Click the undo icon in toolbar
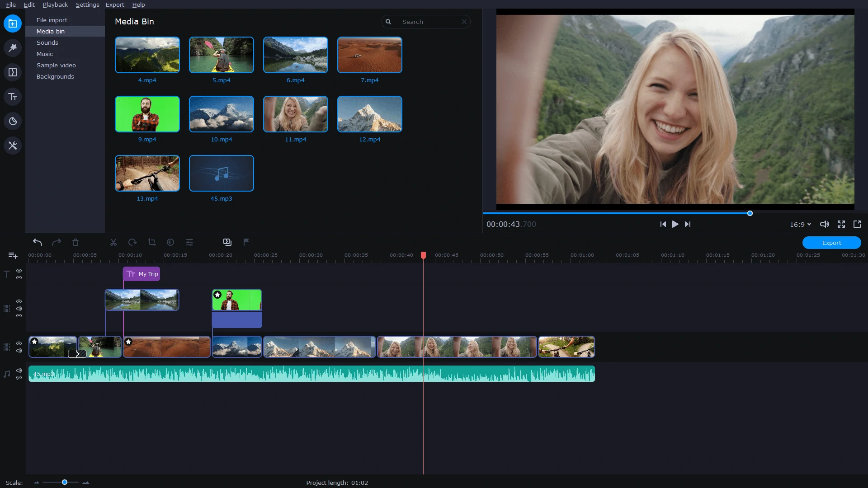This screenshot has height=488, width=868. (37, 242)
